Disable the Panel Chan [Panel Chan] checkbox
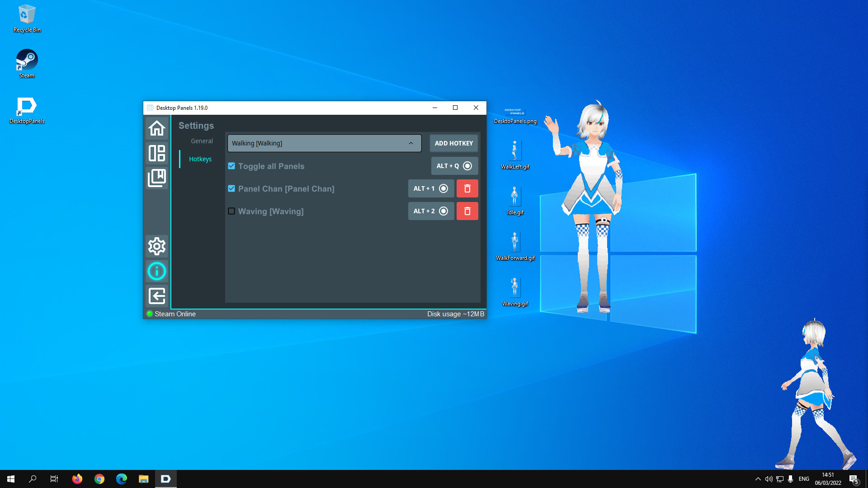This screenshot has width=868, height=488. coord(231,188)
